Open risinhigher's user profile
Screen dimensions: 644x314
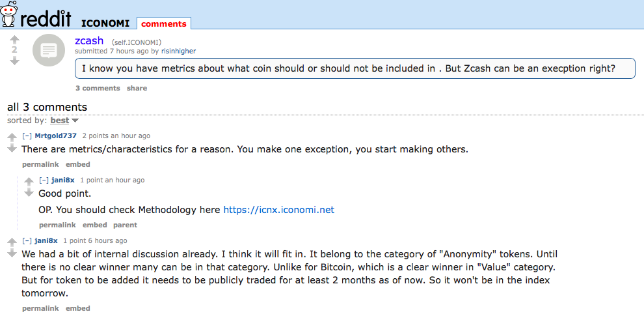click(x=178, y=51)
